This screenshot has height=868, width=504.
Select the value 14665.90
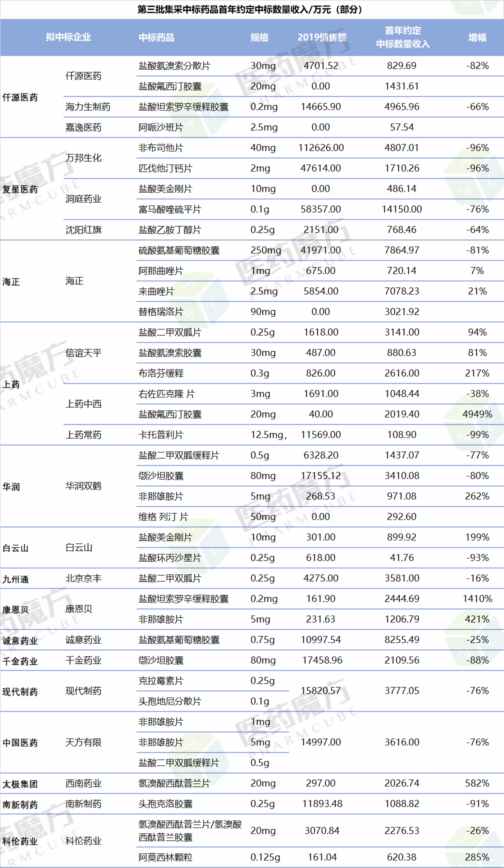(x=321, y=107)
